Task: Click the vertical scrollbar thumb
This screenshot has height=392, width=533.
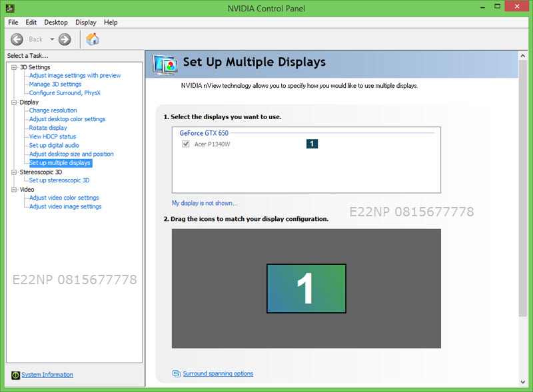Action: (523, 189)
